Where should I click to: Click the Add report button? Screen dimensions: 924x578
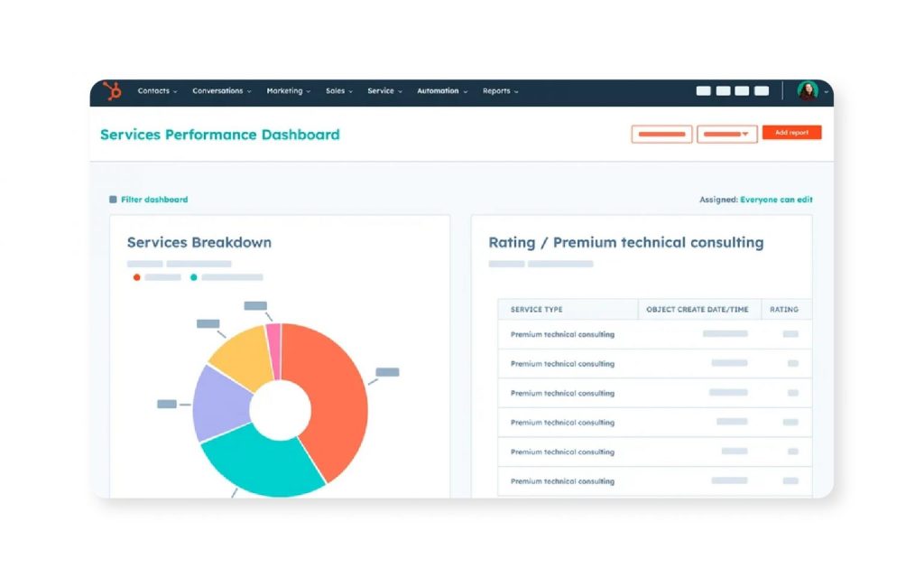coord(791,133)
